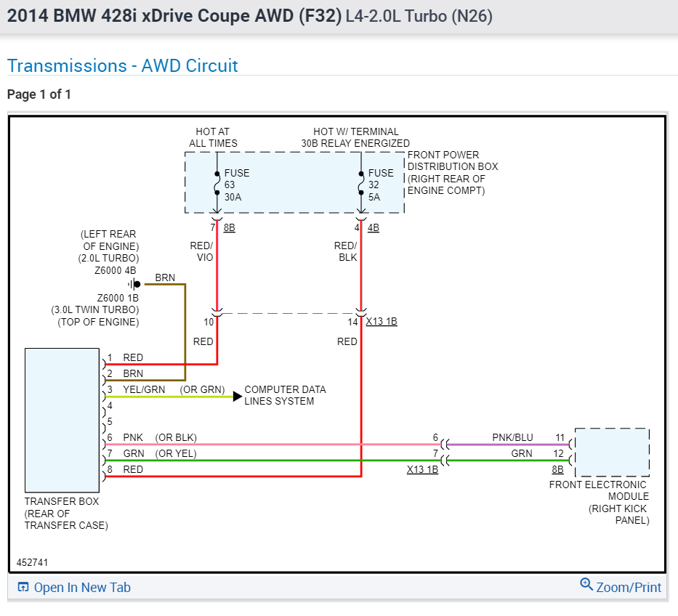The image size is (678, 616).
Task: Click the ground symbol next to BRN wire
Action: pyautogui.click(x=134, y=284)
